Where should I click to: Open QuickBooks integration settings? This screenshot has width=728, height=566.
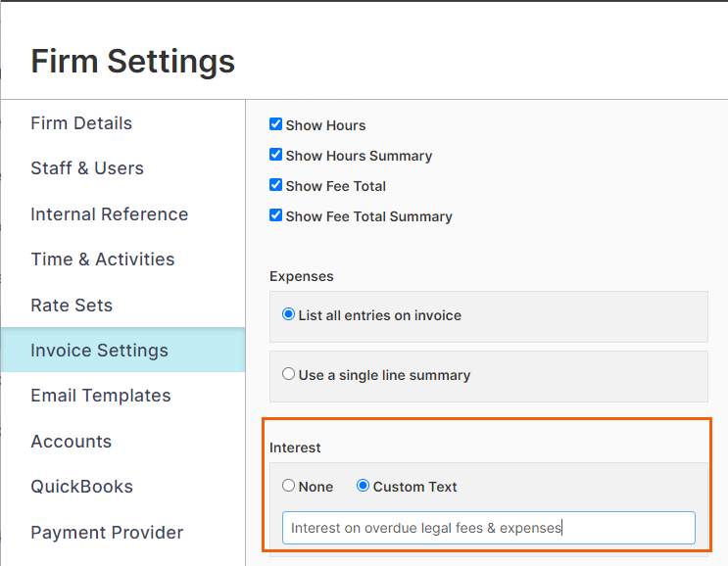[x=81, y=487]
